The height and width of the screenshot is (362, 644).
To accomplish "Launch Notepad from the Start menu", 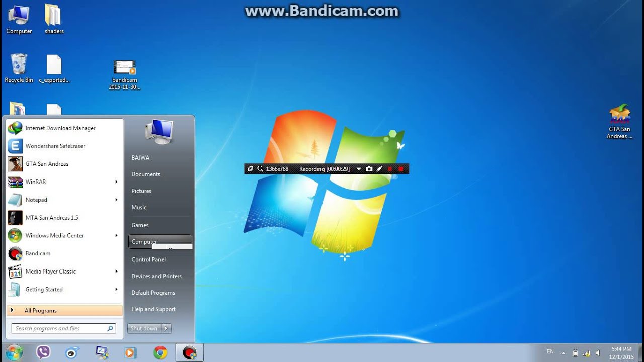I will tap(64, 200).
